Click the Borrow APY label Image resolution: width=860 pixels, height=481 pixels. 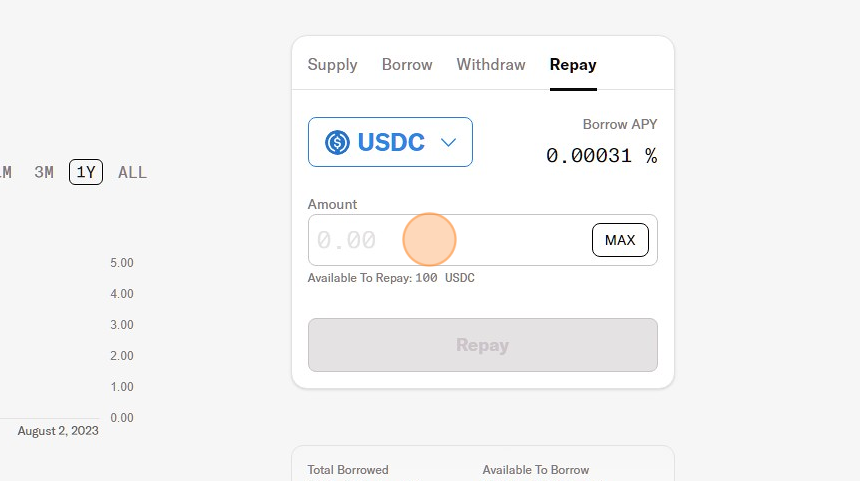click(620, 125)
